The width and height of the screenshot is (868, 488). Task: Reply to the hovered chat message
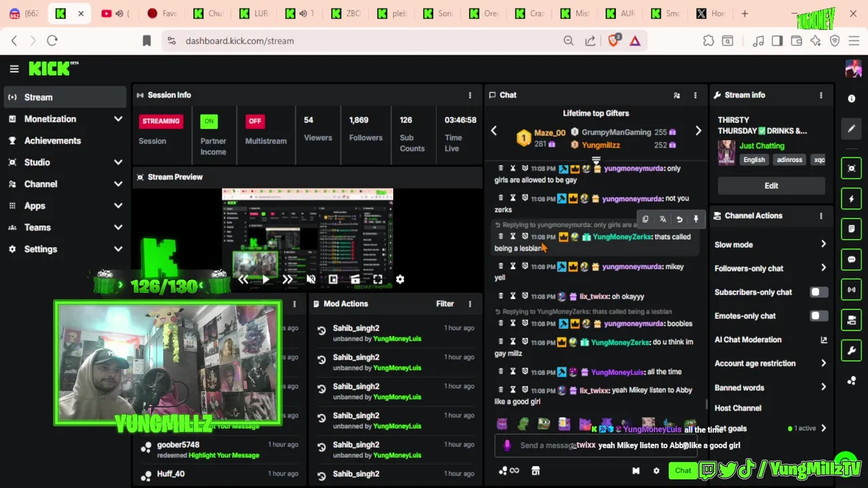coord(679,220)
